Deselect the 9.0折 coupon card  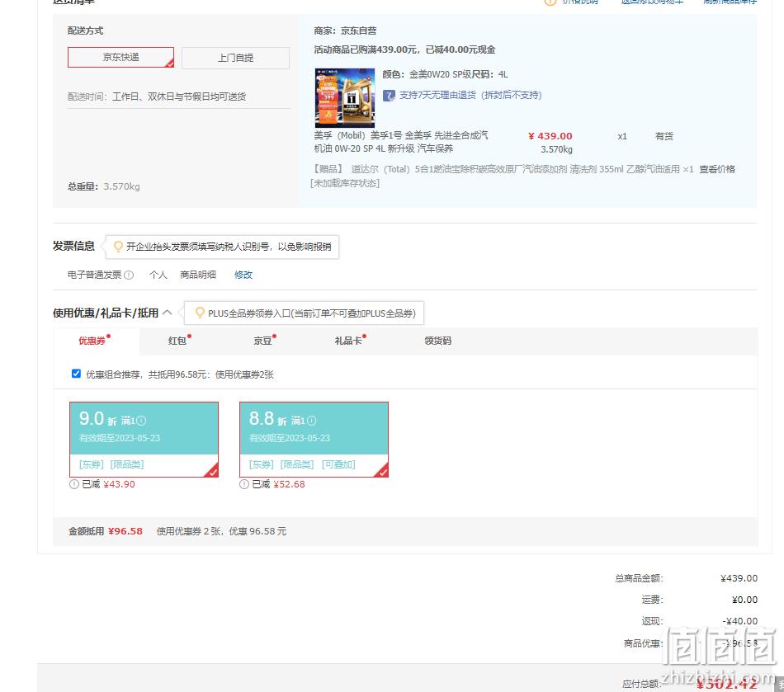click(x=144, y=440)
